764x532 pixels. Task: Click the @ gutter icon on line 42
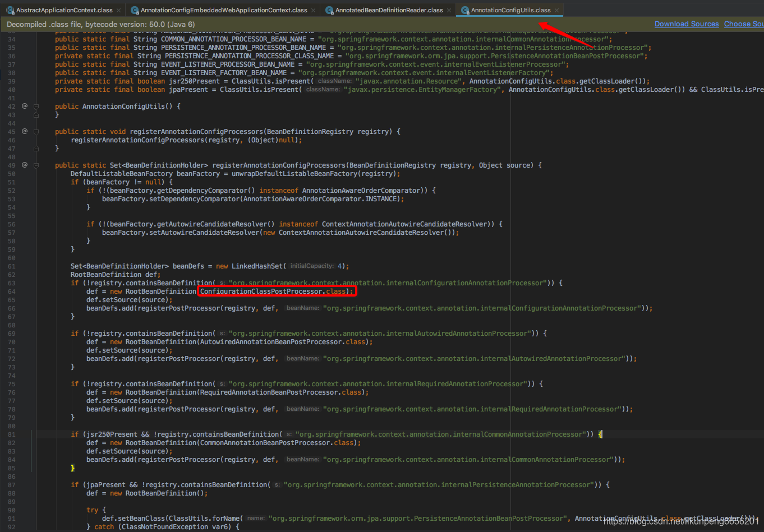click(x=24, y=106)
